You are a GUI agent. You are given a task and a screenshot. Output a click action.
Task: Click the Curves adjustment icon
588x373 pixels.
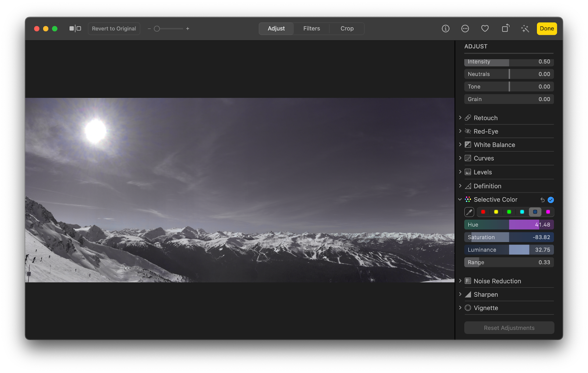coord(468,158)
